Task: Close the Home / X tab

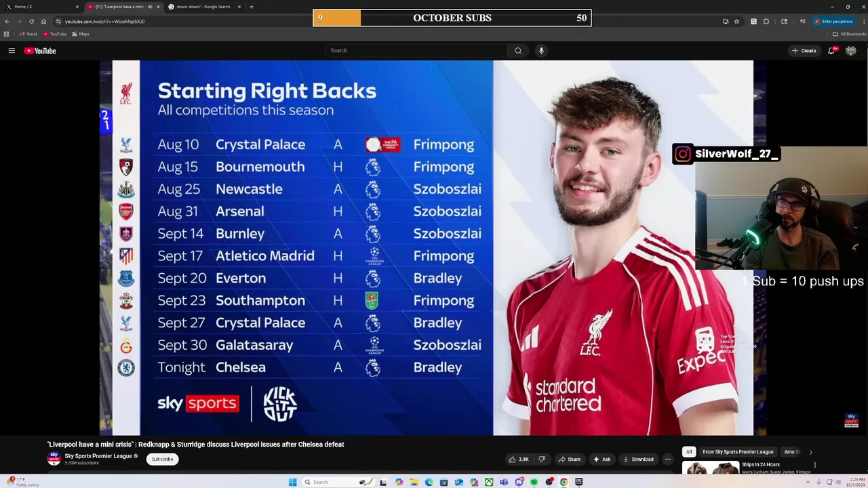Action: [77, 7]
